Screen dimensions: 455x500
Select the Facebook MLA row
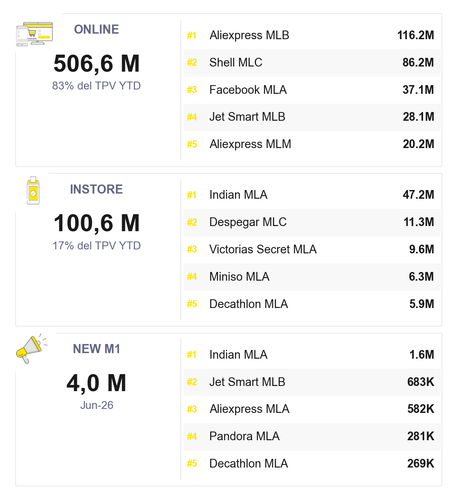[x=312, y=90]
